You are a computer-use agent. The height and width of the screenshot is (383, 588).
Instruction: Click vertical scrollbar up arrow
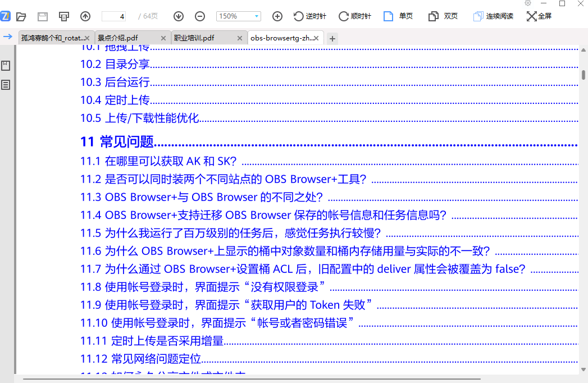click(583, 49)
